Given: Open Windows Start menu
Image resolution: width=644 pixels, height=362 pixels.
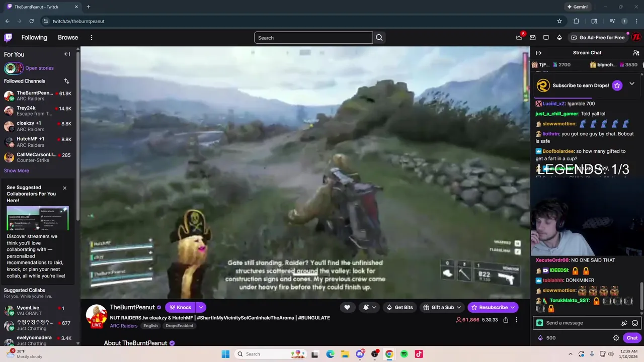Looking at the screenshot, I should pos(225,354).
